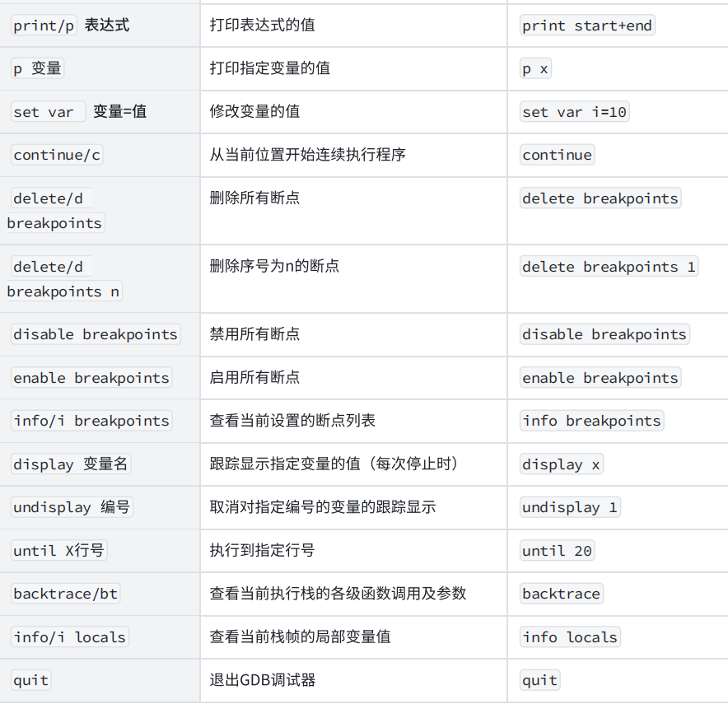Click the 'continue' example code
Screen dimensions: 728x704
pyautogui.click(x=558, y=155)
